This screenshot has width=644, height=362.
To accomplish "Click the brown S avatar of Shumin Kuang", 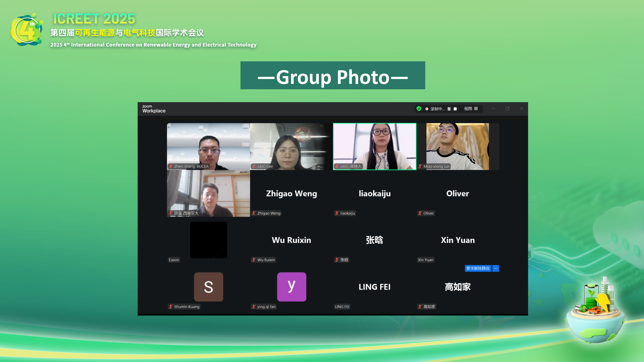I will 208,287.
